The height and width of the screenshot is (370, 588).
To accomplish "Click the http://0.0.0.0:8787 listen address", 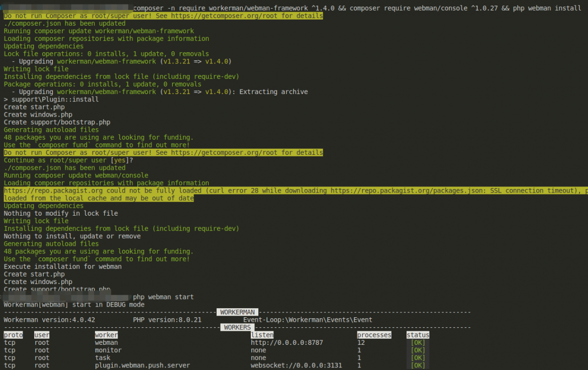I will [287, 343].
